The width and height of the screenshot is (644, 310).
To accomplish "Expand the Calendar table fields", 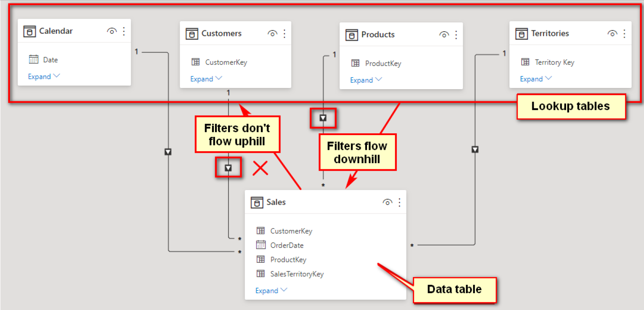I will tap(44, 77).
